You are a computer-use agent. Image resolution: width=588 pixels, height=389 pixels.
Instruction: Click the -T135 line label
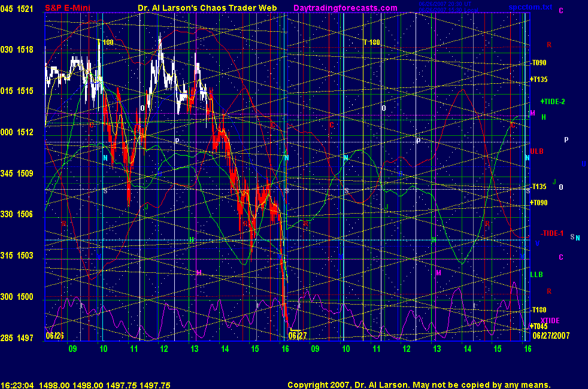click(x=538, y=186)
